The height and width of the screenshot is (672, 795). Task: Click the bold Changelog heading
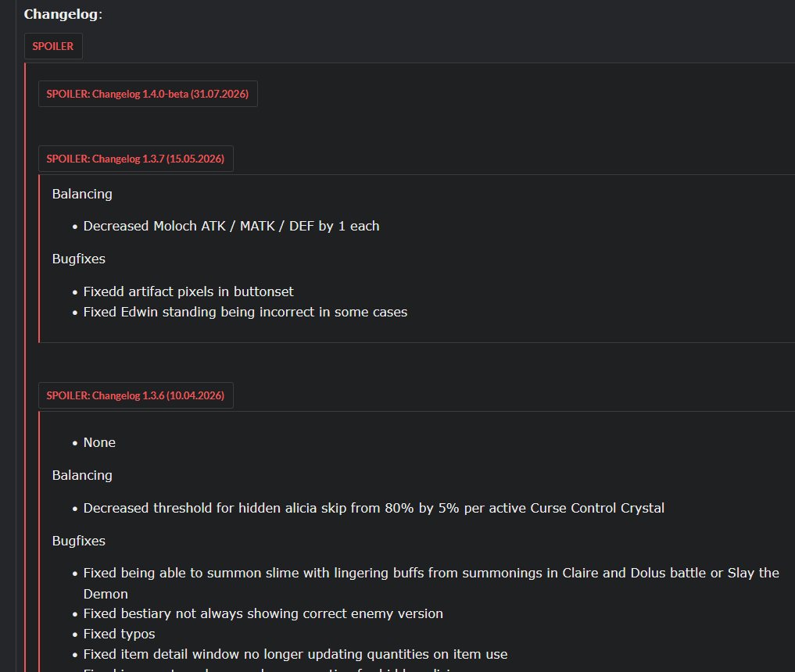pyautogui.click(x=63, y=14)
